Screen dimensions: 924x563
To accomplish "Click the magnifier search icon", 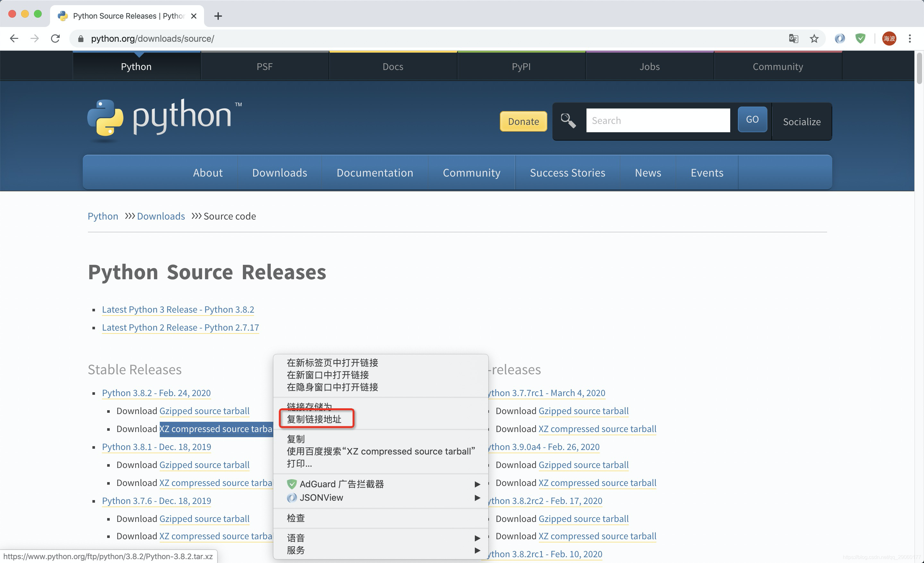I will tap(568, 121).
